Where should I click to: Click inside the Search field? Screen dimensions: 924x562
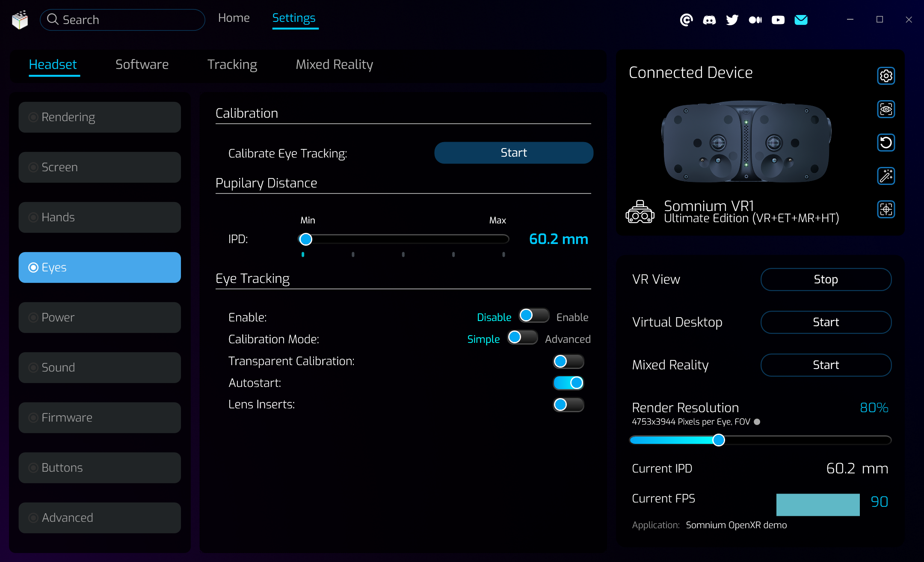[122, 20]
